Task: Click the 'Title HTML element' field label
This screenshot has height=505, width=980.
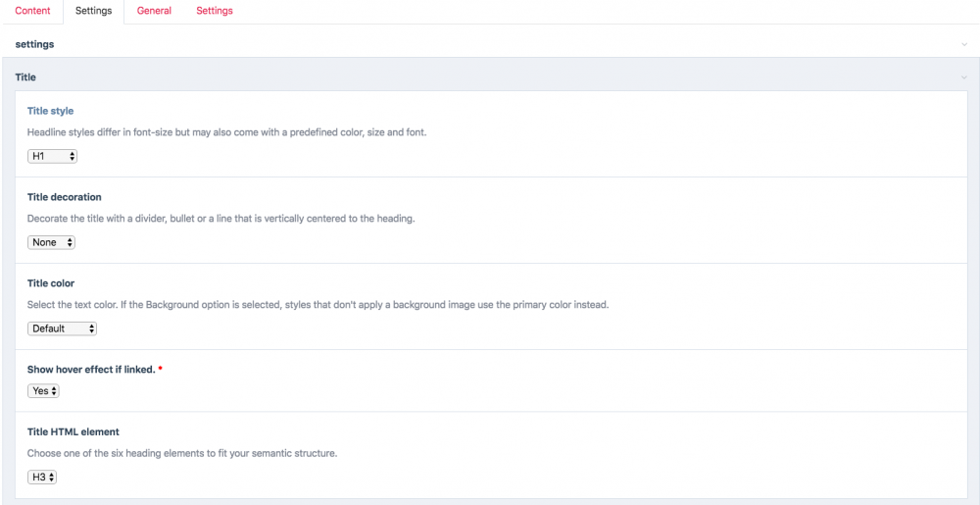Action: pyautogui.click(x=73, y=431)
